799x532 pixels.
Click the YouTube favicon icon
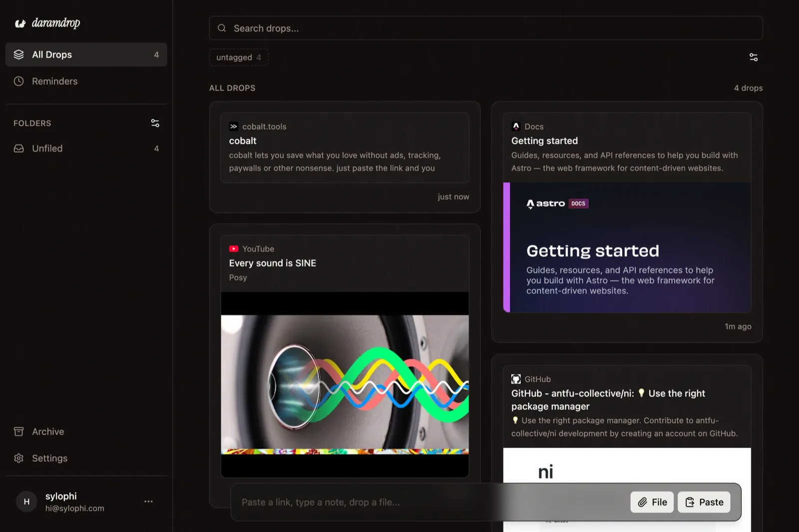pyautogui.click(x=233, y=249)
